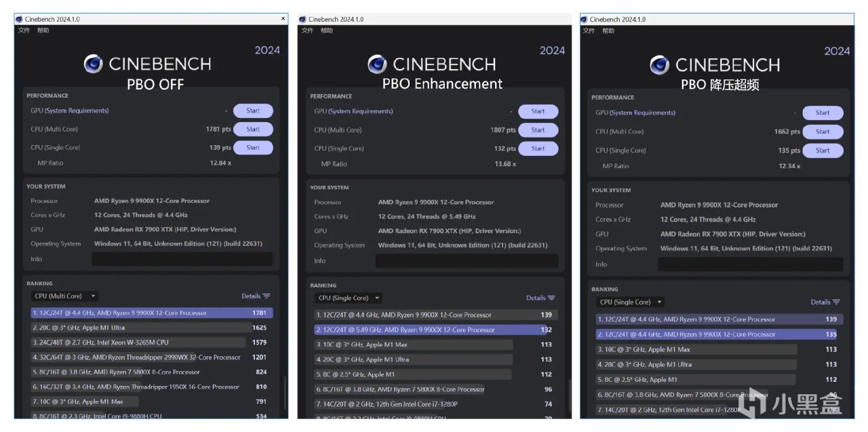The width and height of the screenshot is (868, 432).
Task: Select Ryzen 7 5800X 824 row, PBO OFF window
Action: coord(152,372)
